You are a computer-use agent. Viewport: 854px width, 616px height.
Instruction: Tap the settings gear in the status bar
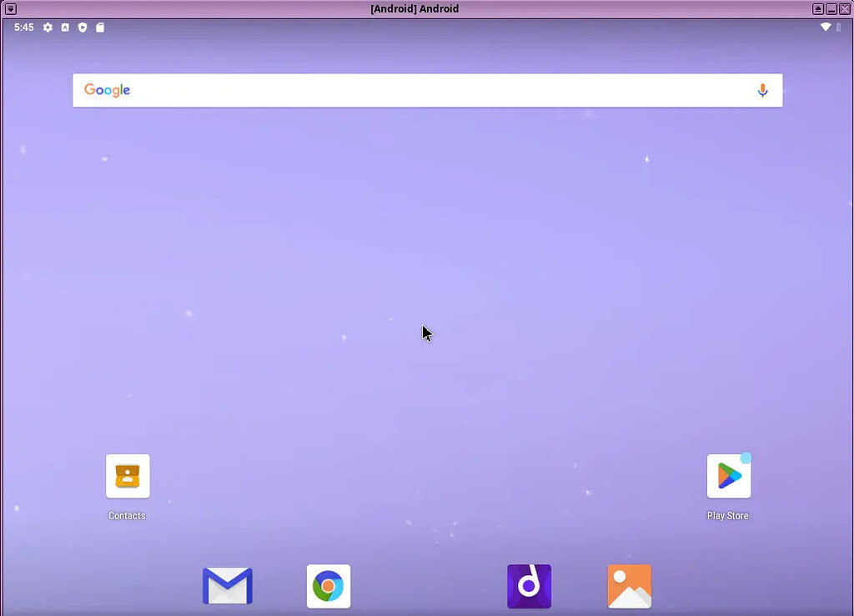(48, 27)
